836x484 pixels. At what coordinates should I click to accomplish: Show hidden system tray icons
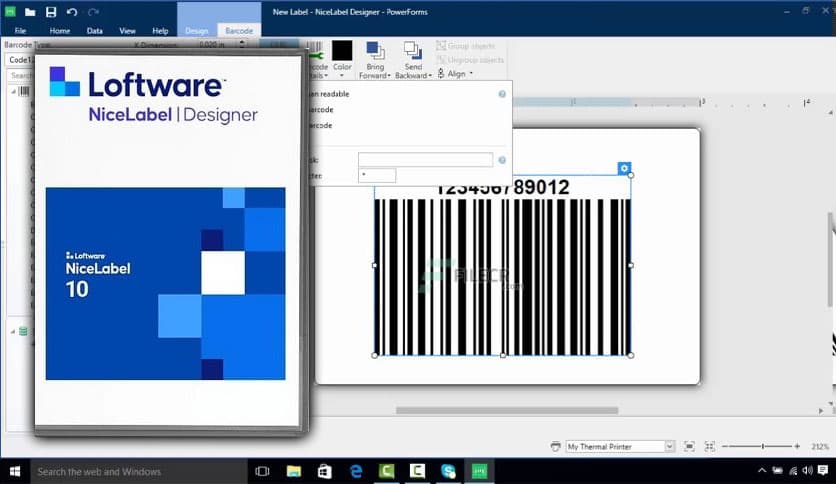[761, 471]
